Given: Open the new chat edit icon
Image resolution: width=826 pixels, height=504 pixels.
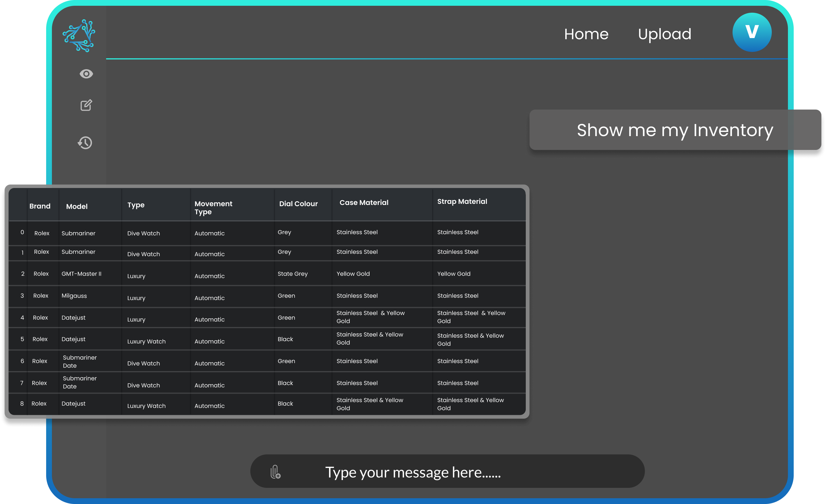Looking at the screenshot, I should click(86, 105).
